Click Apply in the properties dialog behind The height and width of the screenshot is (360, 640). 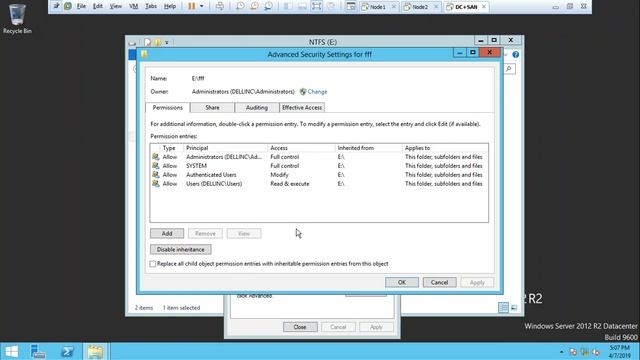(376, 327)
